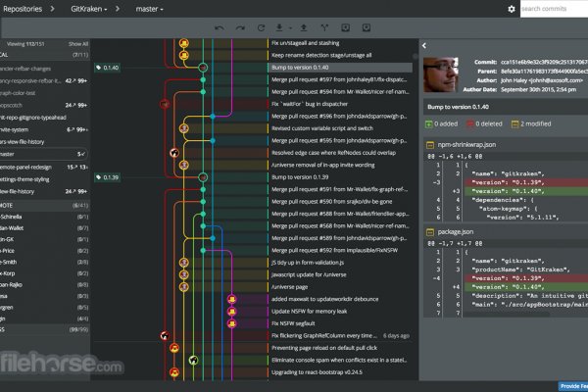Image resolution: width=588 pixels, height=392 pixels.
Task: Click the 0.1.39 tag label
Action: 108,176
